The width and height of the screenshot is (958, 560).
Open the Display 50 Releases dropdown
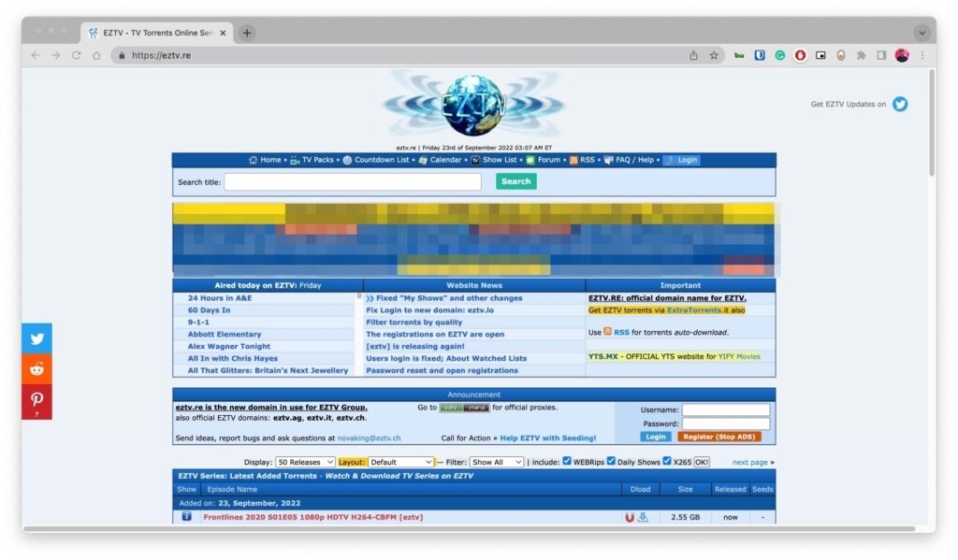[x=305, y=462]
